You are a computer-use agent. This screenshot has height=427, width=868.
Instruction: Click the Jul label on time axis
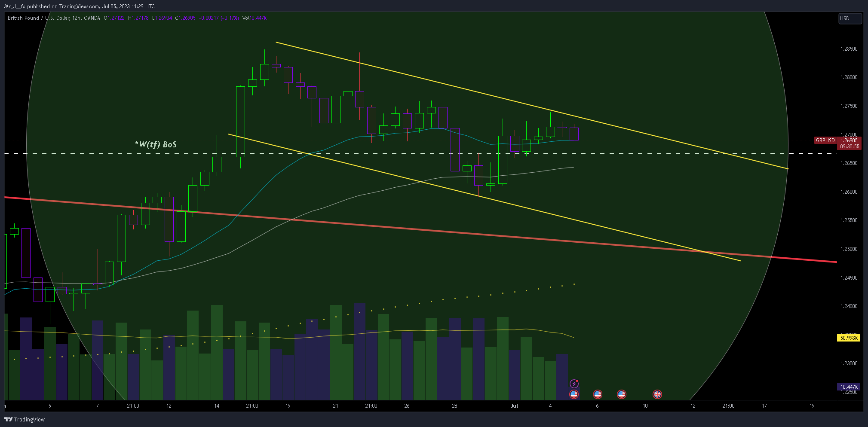coord(514,406)
